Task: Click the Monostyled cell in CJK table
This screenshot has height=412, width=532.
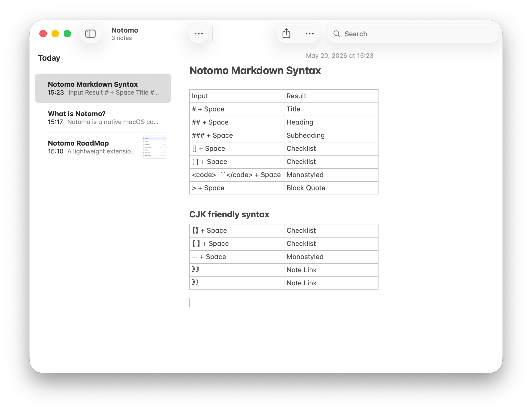Action: pos(331,257)
